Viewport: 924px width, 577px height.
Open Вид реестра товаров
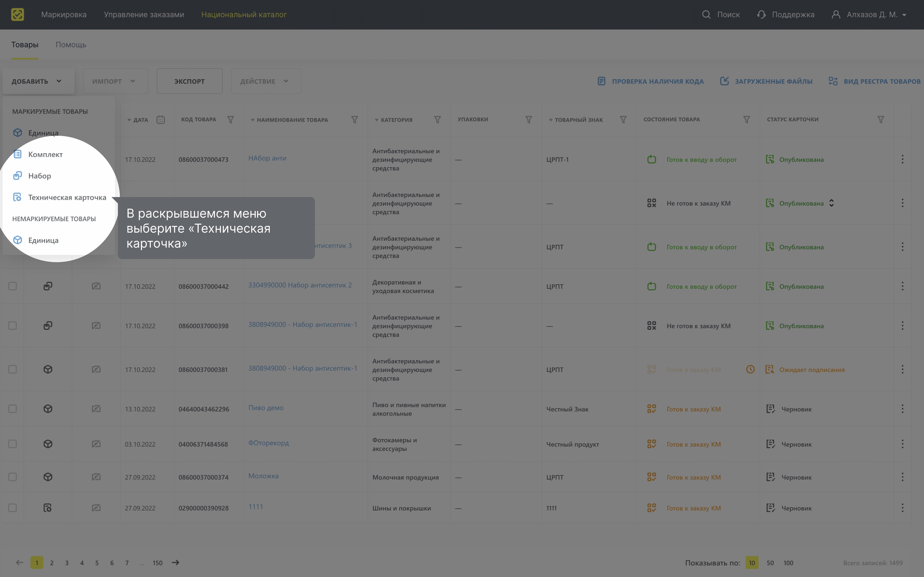tap(875, 81)
